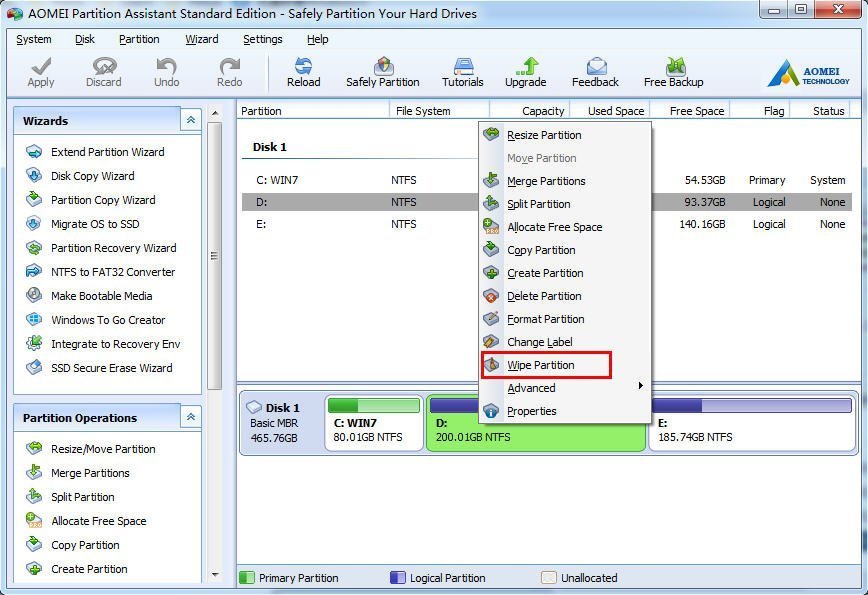This screenshot has height=595, width=868.
Task: Open Properties from context menu
Action: click(565, 411)
